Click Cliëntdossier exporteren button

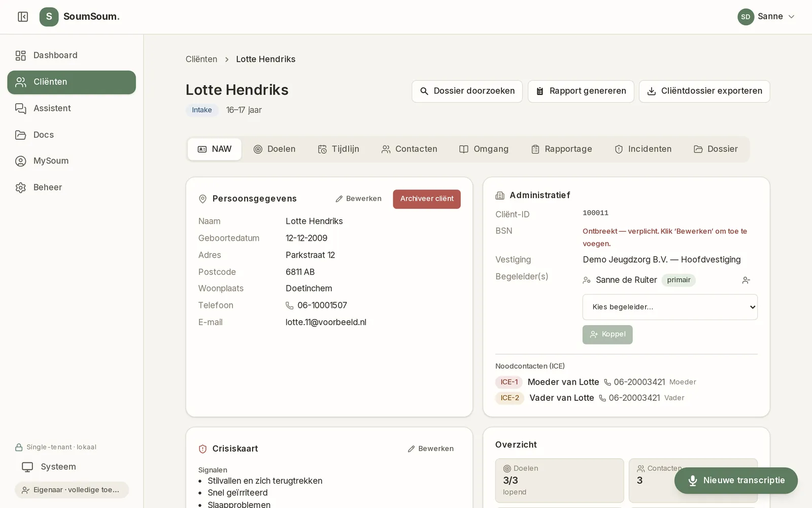pyautogui.click(x=704, y=91)
